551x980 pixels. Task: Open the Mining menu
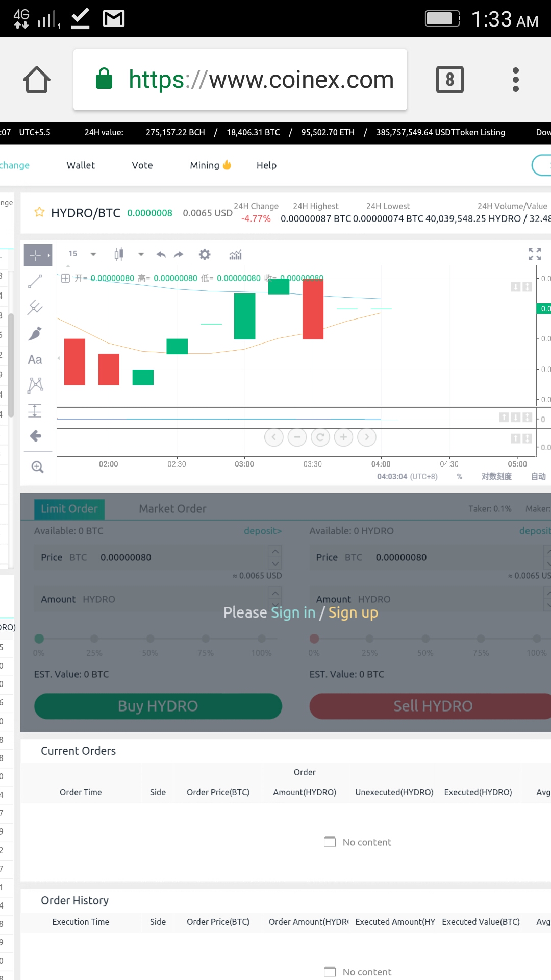coord(210,165)
